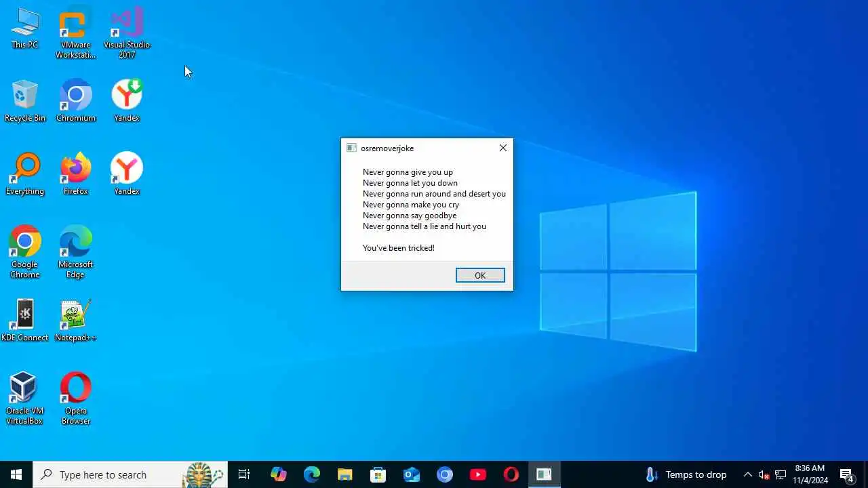The image size is (868, 488).
Task: Select the Notepad++ desktop shortcut
Action: point(75,321)
